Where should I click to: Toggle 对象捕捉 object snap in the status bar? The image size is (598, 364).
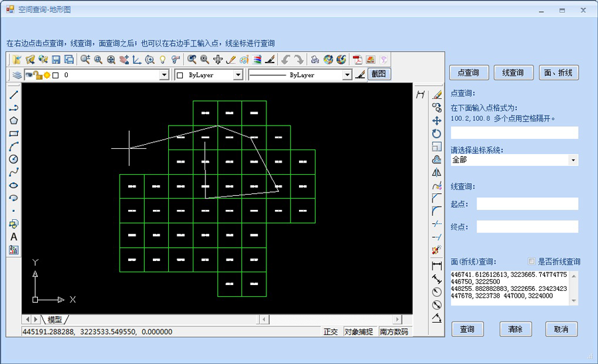(359, 331)
